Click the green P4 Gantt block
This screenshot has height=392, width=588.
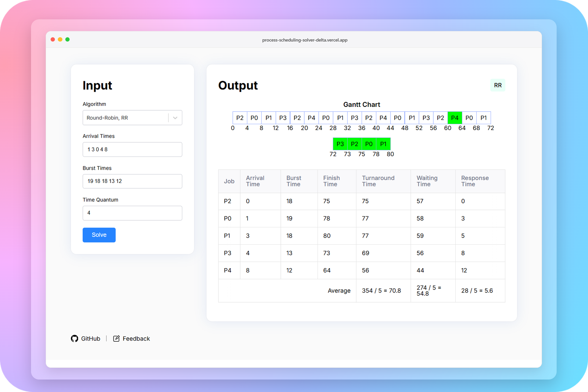(x=455, y=118)
